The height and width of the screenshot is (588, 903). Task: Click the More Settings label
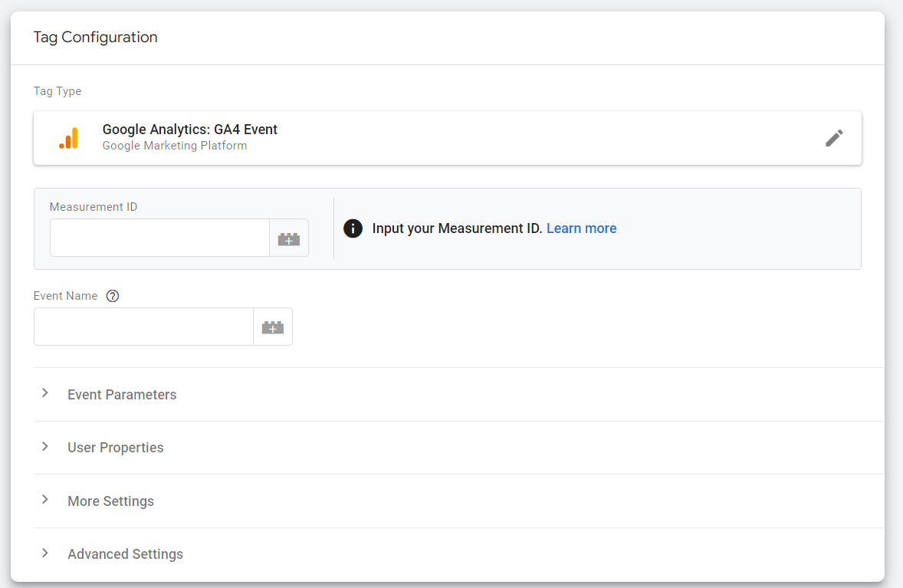tap(110, 501)
